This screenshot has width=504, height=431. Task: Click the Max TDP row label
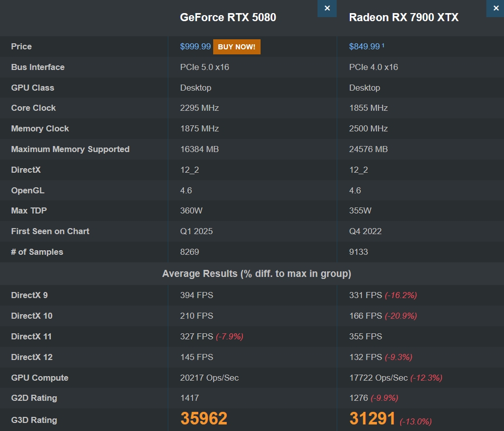29,210
